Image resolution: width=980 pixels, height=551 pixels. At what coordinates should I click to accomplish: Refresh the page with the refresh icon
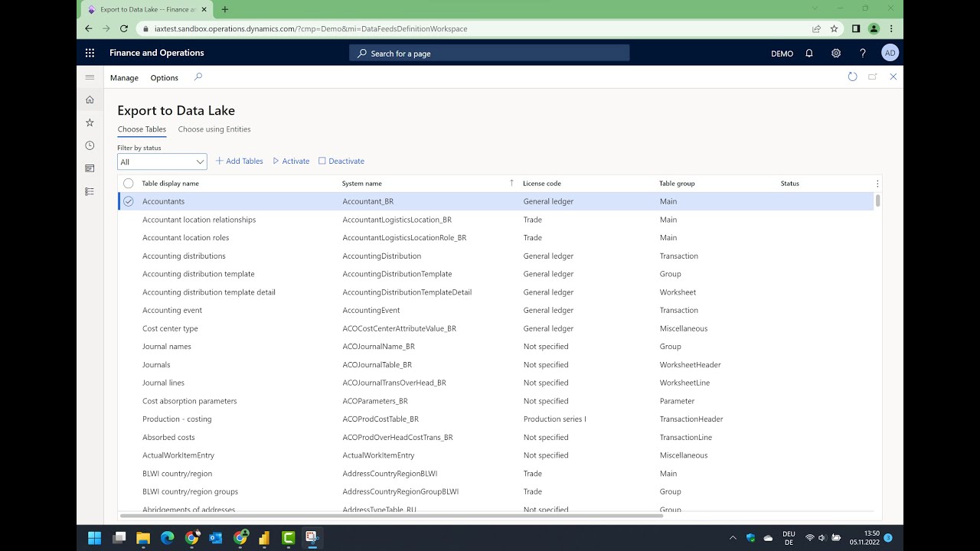click(852, 77)
